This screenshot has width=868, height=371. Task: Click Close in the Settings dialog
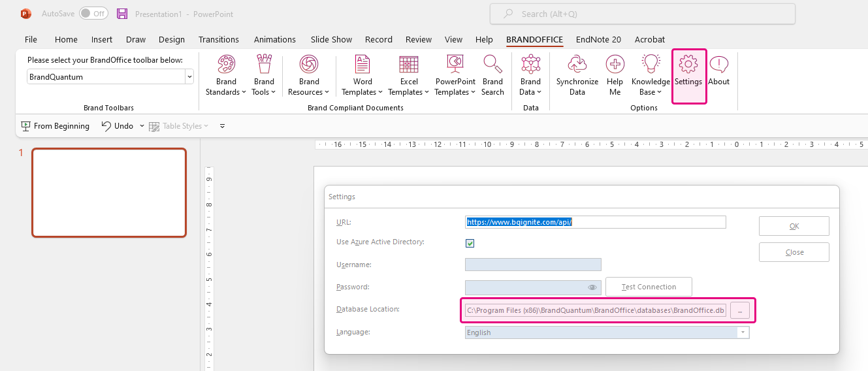tap(794, 252)
